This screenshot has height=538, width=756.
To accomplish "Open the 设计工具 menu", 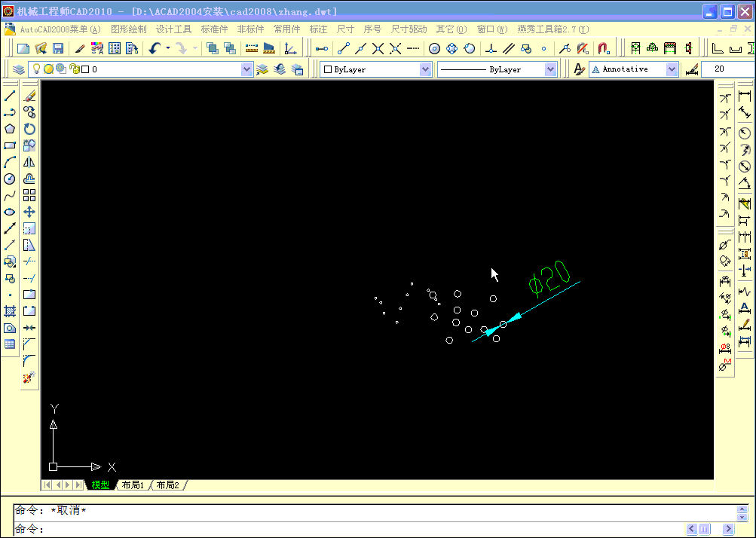I will pos(173,29).
